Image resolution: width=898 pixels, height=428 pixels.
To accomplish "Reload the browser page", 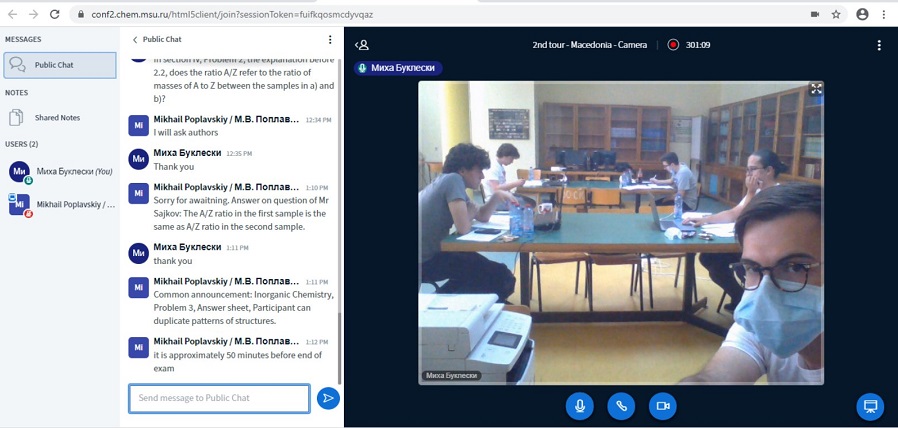I will [56, 14].
